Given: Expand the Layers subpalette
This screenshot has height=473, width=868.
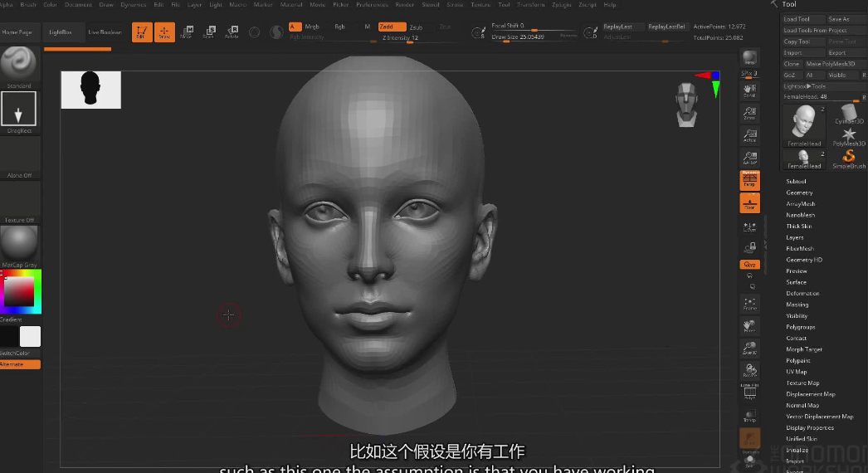Looking at the screenshot, I should [794, 237].
